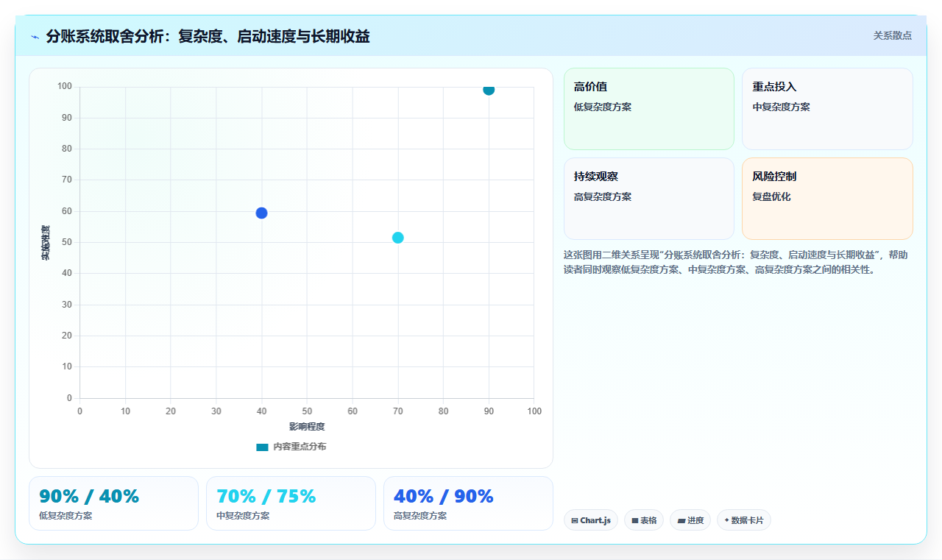Click the teal legend swatch for 内容重点分布
Screen dimensions: 942x560
coord(262,447)
